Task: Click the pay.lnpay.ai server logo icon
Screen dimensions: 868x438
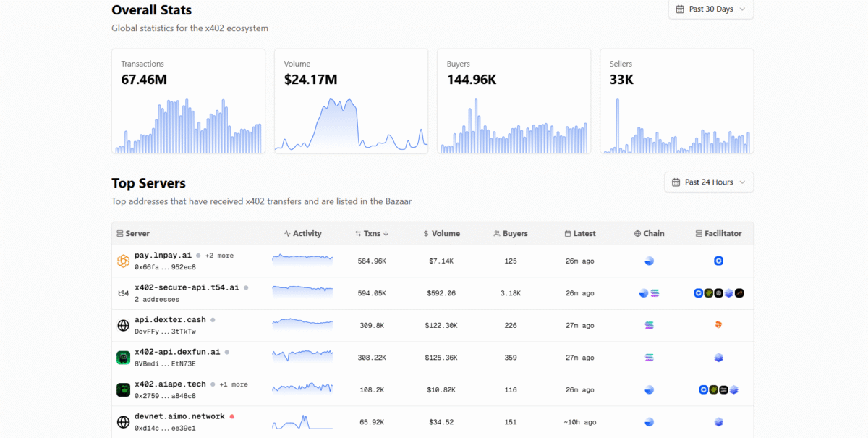Action: [123, 261]
